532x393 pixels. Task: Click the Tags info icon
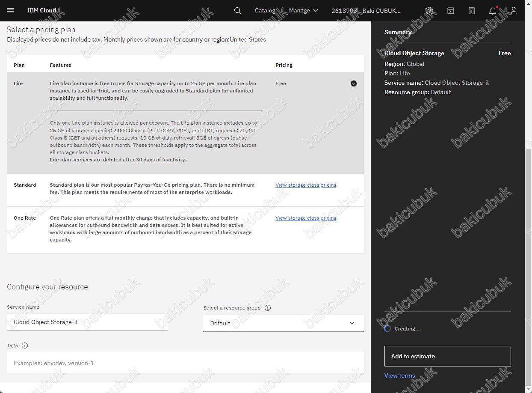tap(25, 345)
